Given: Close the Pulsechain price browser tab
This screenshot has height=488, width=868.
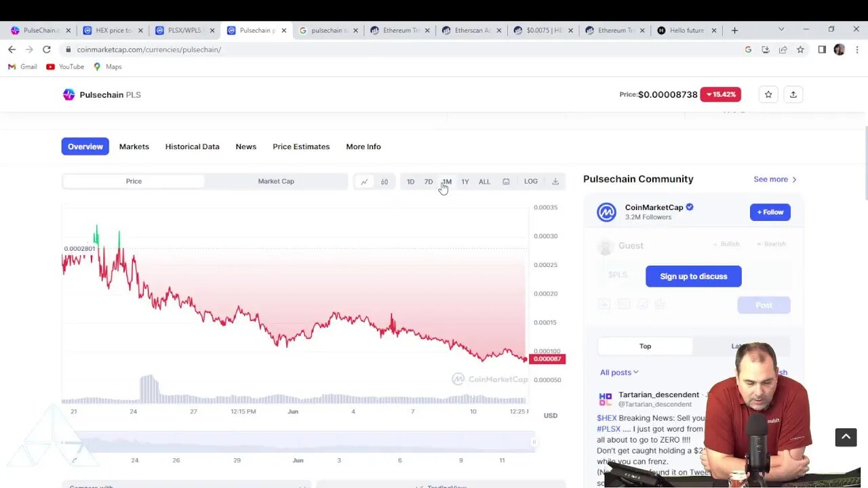Looking at the screenshot, I should pyautogui.click(x=283, y=30).
